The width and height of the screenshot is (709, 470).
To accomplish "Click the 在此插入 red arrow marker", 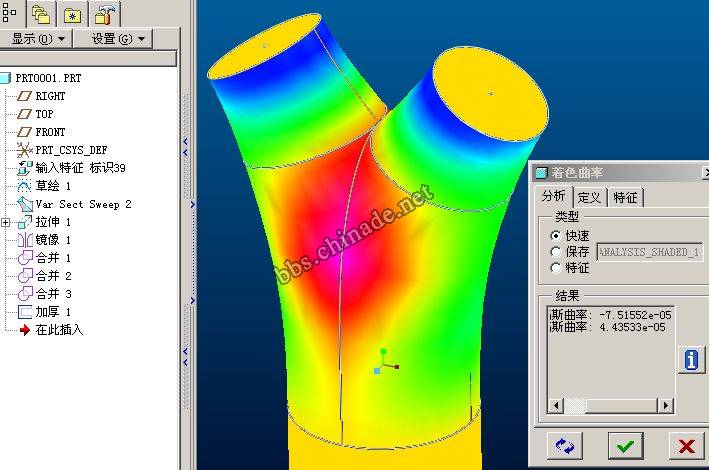I will 24,330.
